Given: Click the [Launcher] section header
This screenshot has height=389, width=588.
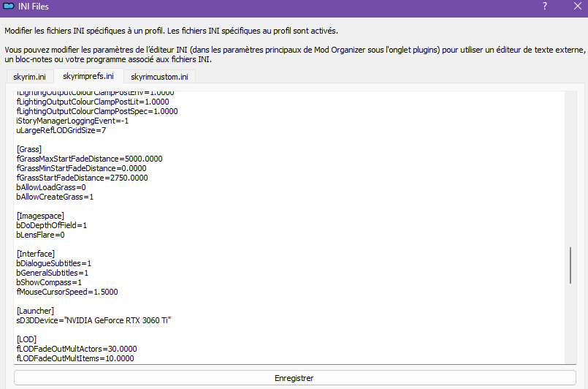Looking at the screenshot, I should (x=35, y=311).
